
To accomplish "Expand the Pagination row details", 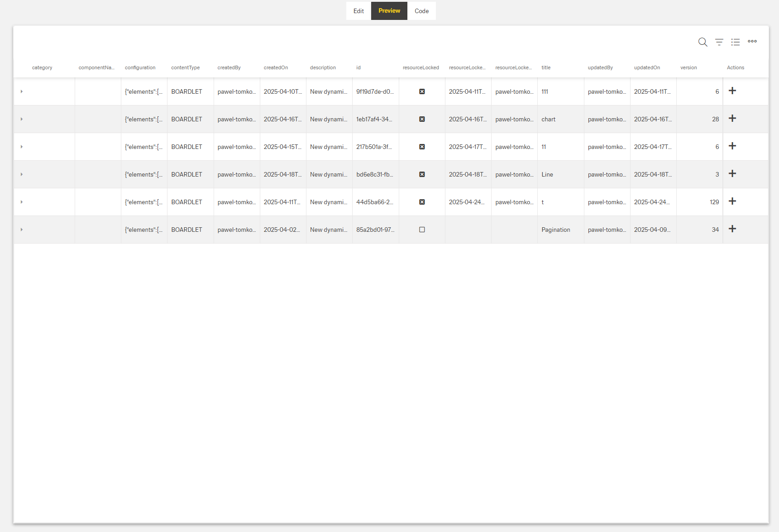I will point(21,230).
